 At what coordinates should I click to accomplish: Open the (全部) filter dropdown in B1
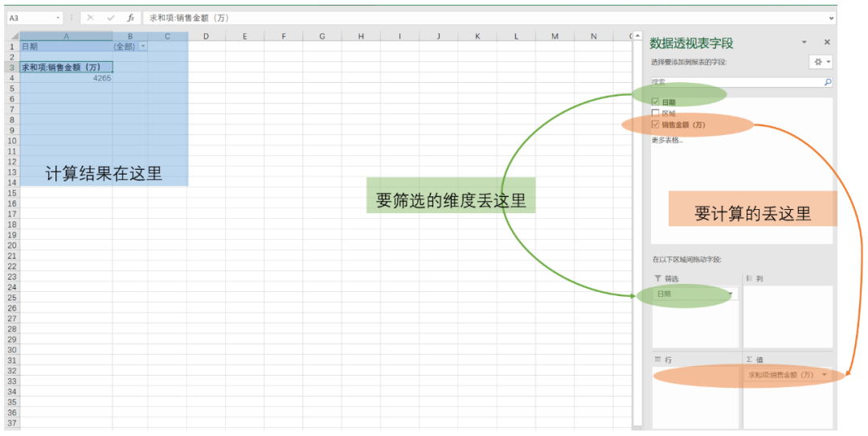(x=143, y=47)
